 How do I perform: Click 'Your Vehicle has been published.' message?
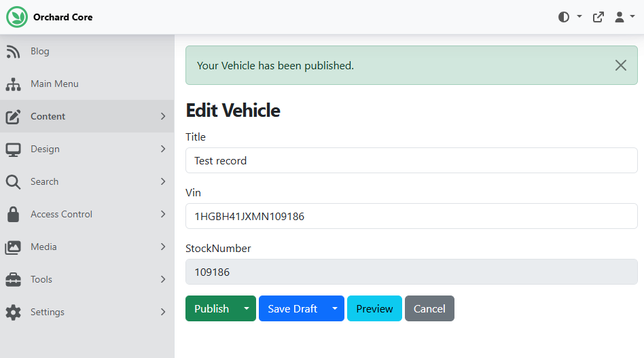275,66
